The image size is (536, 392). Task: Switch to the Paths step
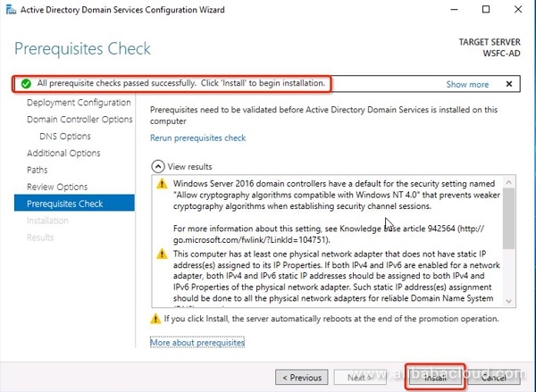coord(38,170)
